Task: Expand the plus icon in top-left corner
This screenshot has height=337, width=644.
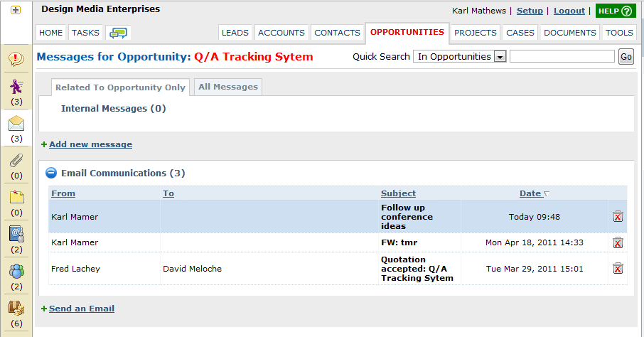Action: [x=16, y=10]
